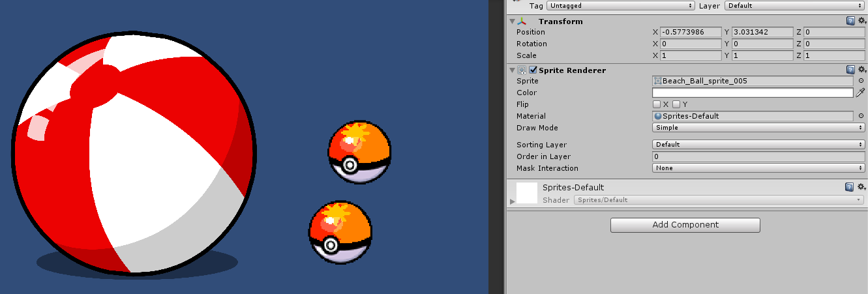Click the Position X input field
868x294 pixels.
(691, 32)
